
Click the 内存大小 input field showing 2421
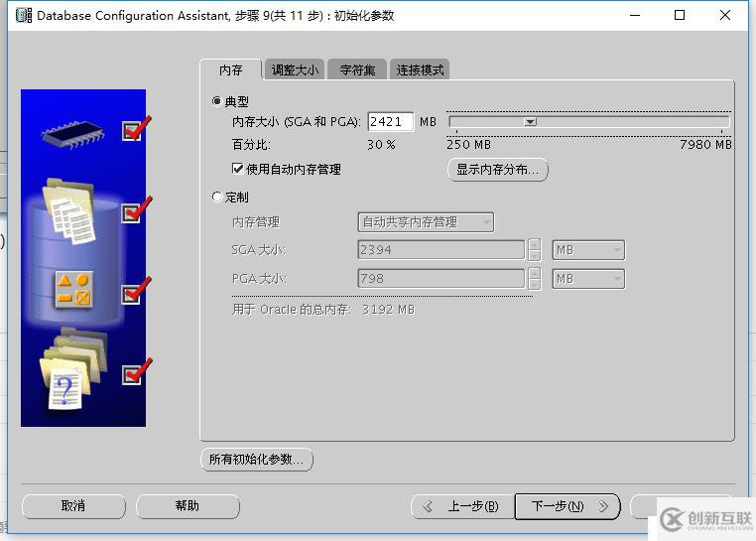(x=391, y=122)
